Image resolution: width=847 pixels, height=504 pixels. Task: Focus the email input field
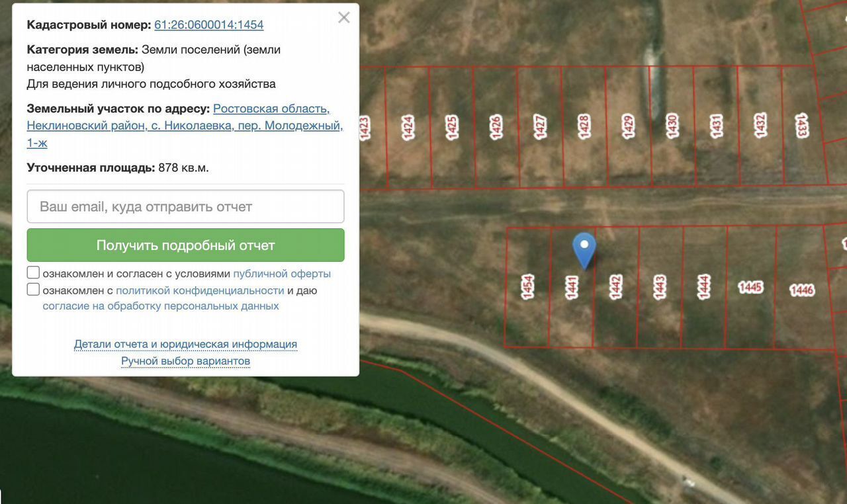(x=185, y=206)
